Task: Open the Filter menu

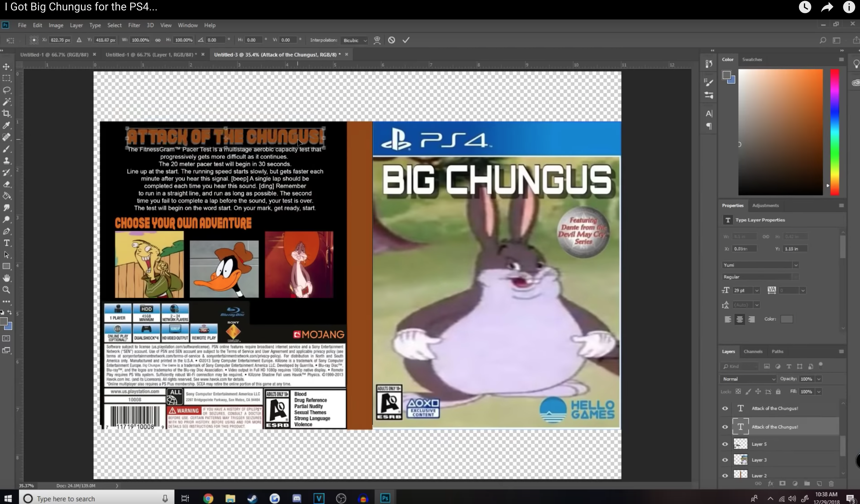Action: pos(134,25)
